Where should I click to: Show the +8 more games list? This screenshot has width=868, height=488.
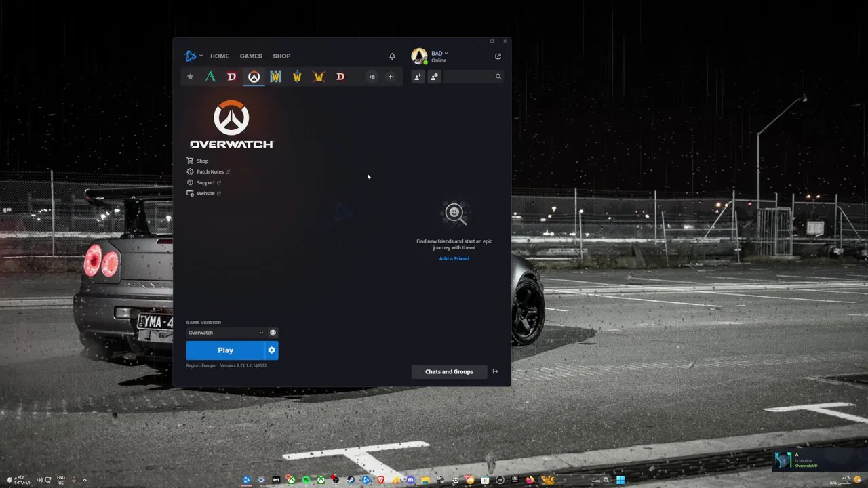point(372,77)
